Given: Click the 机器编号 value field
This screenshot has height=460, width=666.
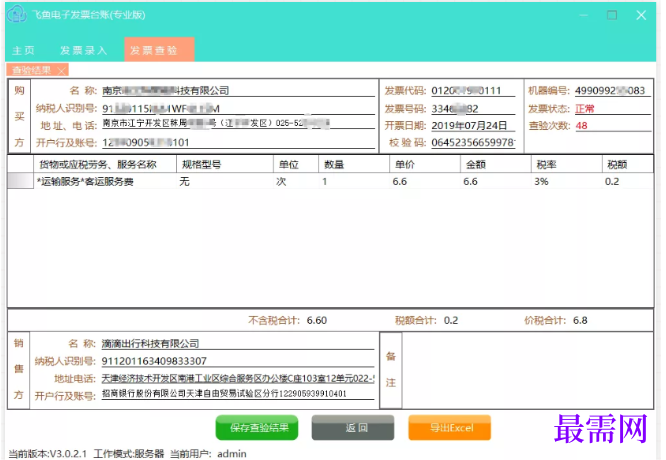Looking at the screenshot, I should (612, 90).
